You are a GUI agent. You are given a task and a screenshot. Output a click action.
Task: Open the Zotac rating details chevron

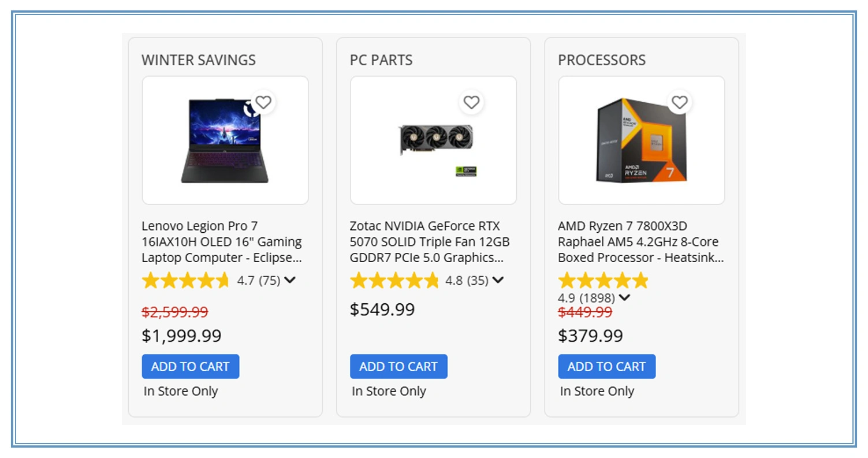coord(498,281)
